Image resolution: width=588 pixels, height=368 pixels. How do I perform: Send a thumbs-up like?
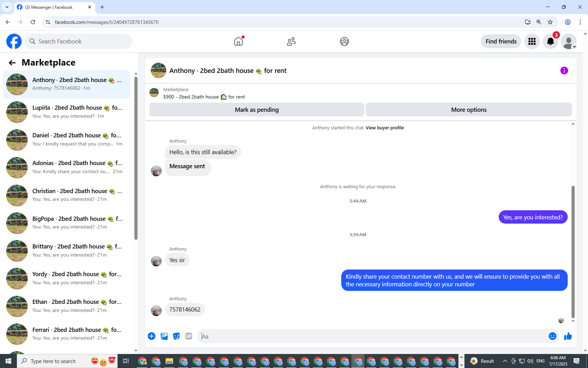(x=568, y=336)
